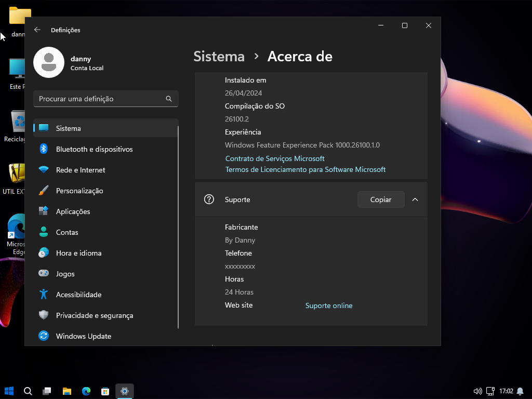Launch Microsoft Edge from the taskbar
532x399 pixels.
coord(86,391)
